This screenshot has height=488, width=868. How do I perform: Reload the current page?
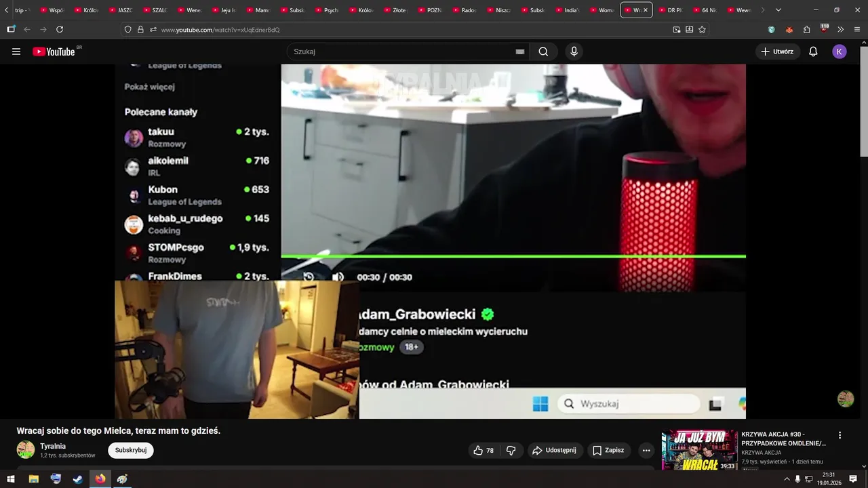click(60, 29)
